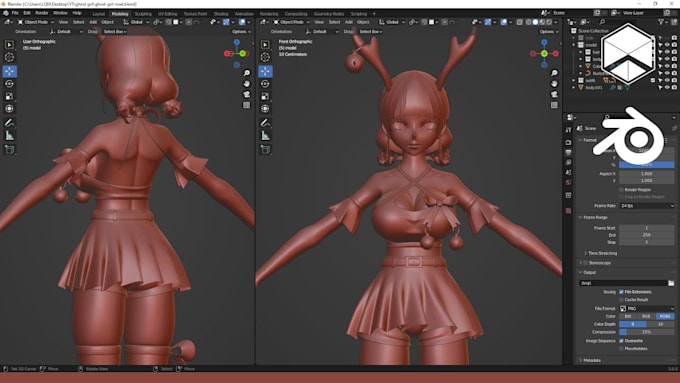Select the Annotate tool in left viewport
The image size is (680, 383).
click(x=10, y=123)
